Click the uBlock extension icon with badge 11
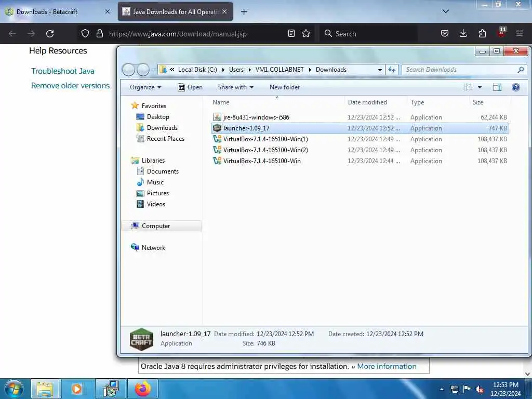532x399 pixels. [501, 33]
